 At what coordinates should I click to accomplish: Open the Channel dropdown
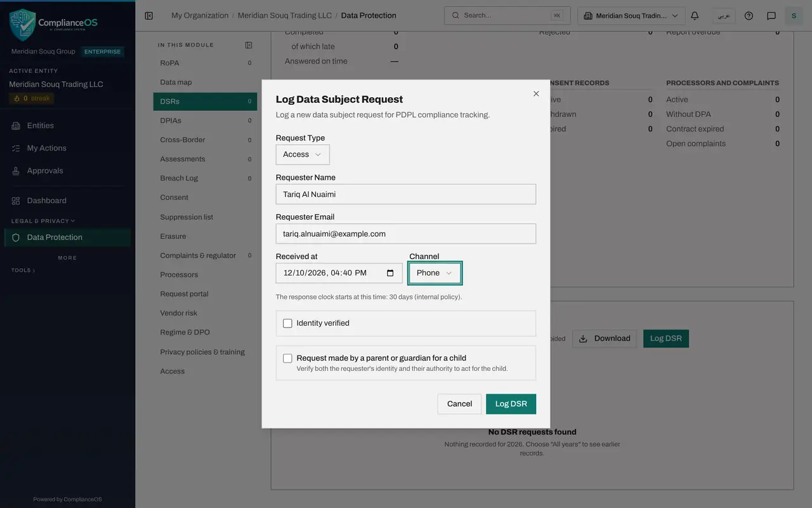tap(435, 273)
